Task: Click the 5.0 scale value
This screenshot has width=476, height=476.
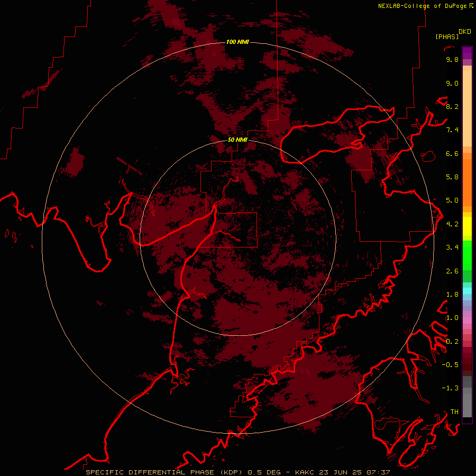Action: coord(452,200)
